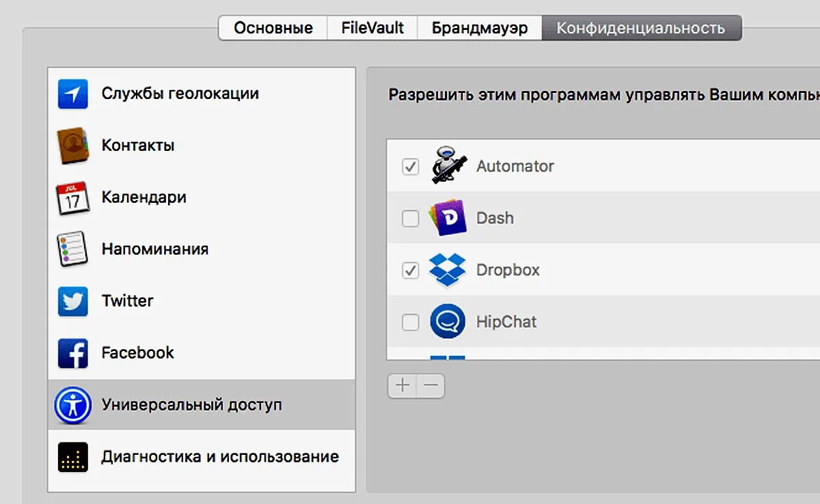Screen dimensions: 820x504
Task: Choose the Универсальный доступ label
Action: point(192,405)
